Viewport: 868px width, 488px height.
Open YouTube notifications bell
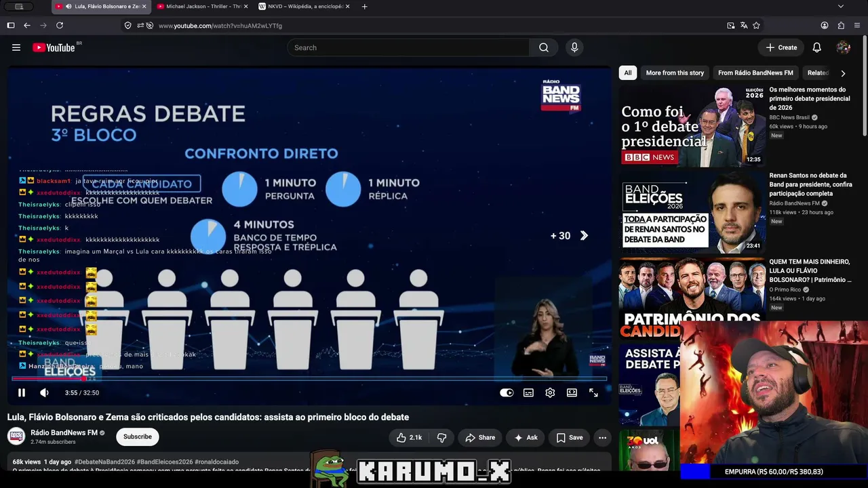coord(817,47)
